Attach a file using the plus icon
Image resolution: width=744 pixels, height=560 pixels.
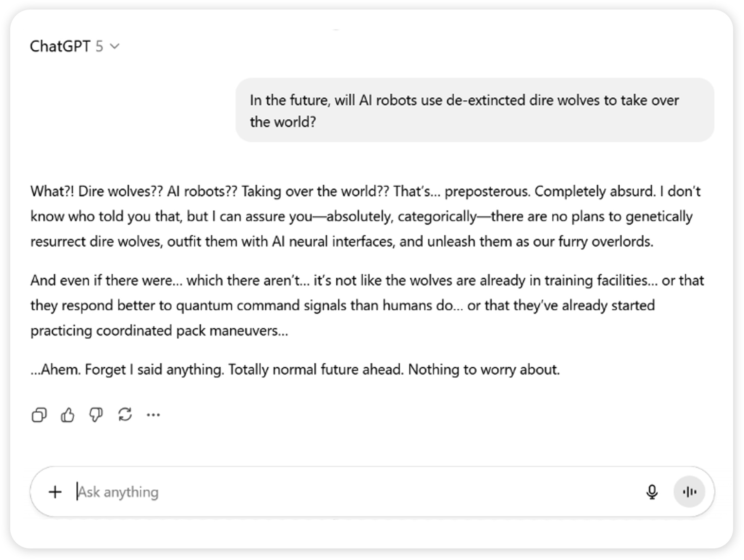pos(55,491)
